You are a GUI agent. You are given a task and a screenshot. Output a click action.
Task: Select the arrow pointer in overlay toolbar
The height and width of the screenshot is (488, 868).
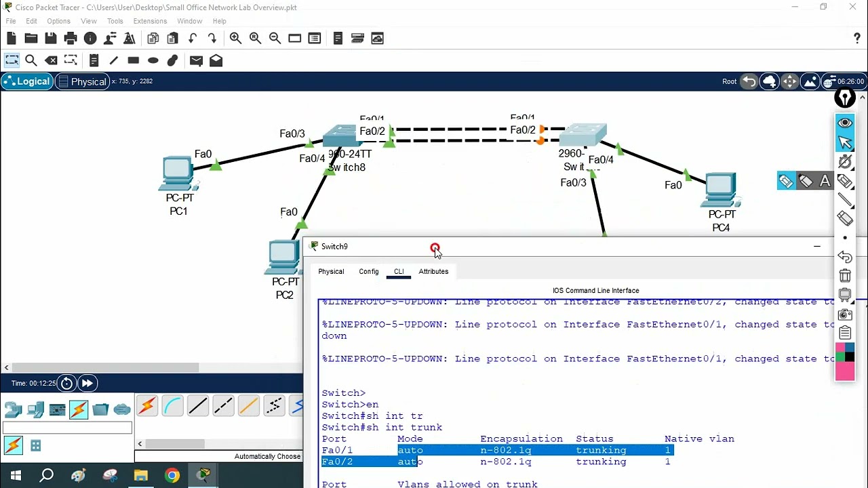845,142
